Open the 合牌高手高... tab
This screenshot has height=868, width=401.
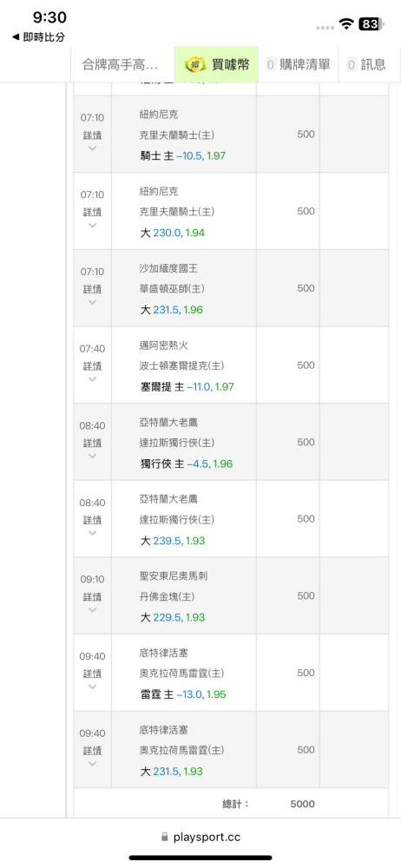point(122,65)
